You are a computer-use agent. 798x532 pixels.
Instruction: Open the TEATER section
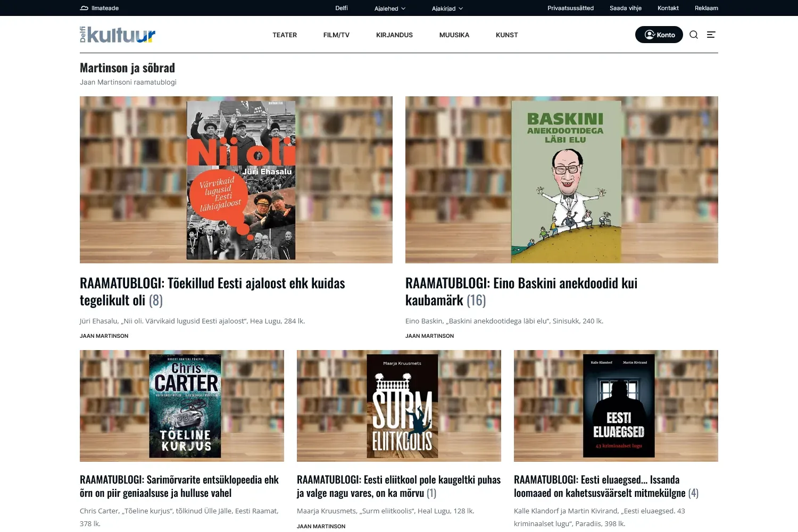pyautogui.click(x=285, y=35)
